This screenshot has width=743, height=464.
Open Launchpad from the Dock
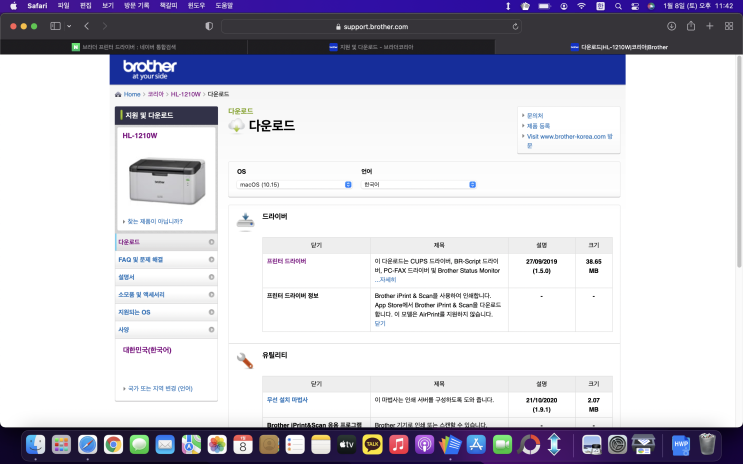pos(62,445)
